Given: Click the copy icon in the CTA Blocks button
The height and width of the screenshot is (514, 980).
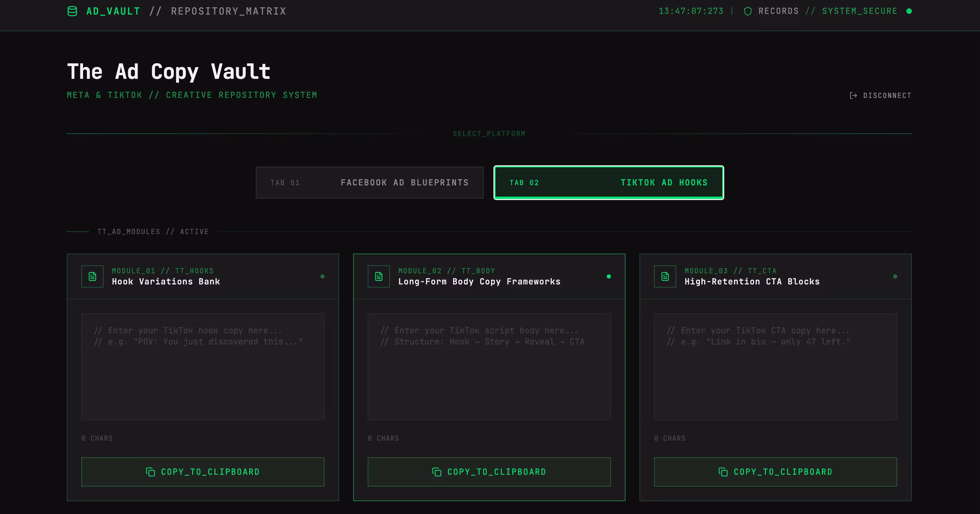Looking at the screenshot, I should click(723, 472).
